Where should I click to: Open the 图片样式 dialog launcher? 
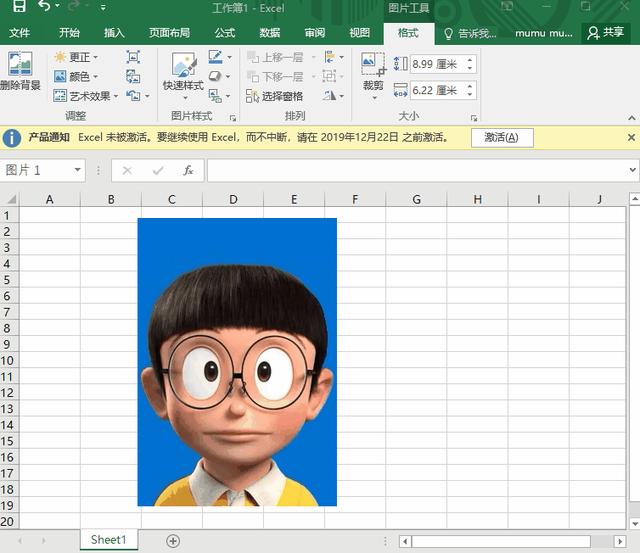233,118
